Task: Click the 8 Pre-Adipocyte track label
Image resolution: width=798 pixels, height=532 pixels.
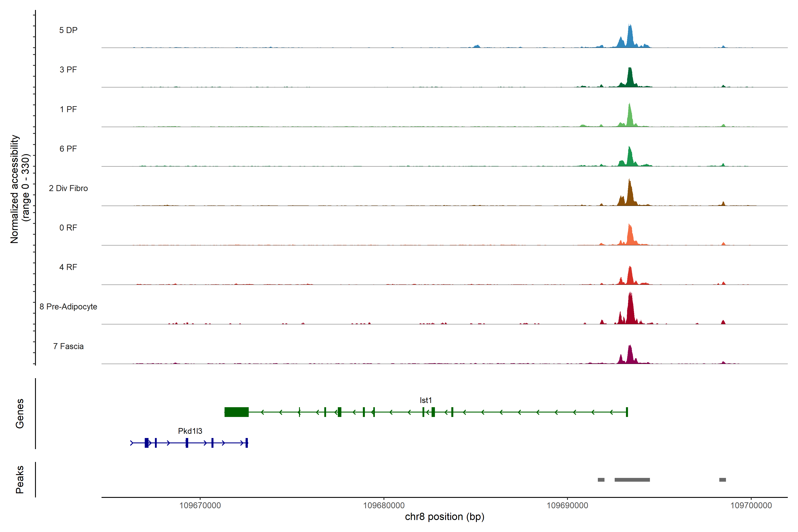Action: (68, 307)
